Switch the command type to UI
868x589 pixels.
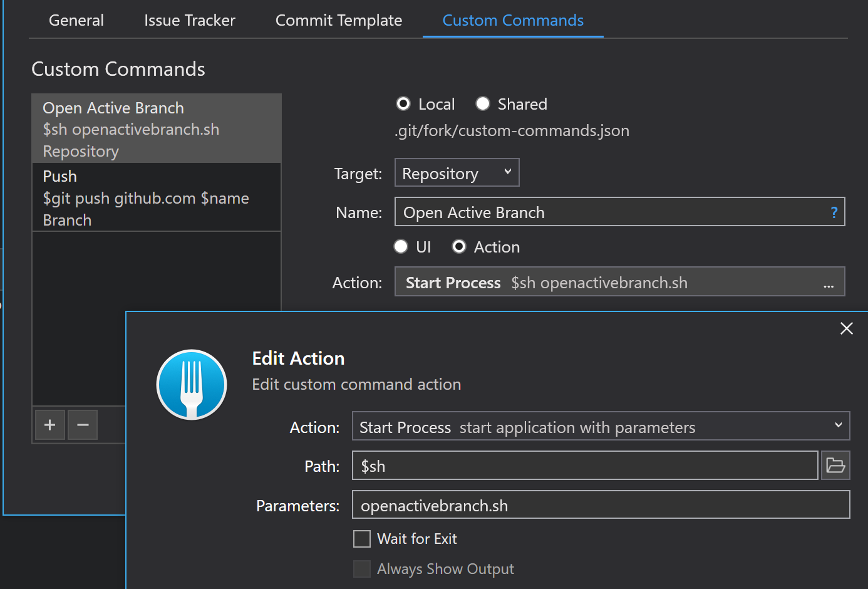click(401, 246)
